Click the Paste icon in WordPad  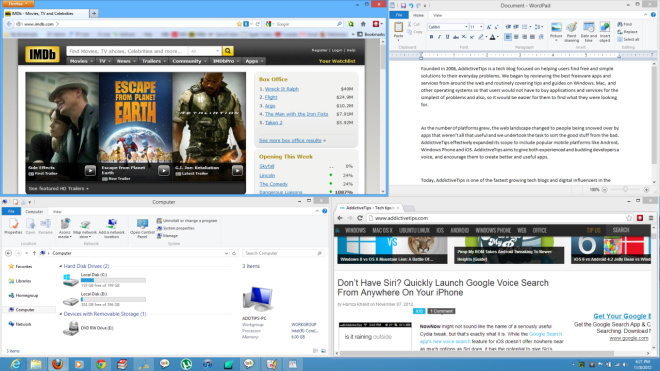(x=398, y=31)
